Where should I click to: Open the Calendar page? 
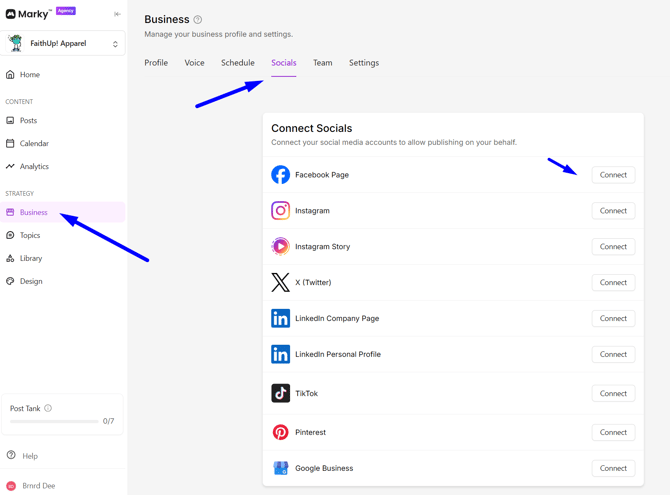point(34,144)
